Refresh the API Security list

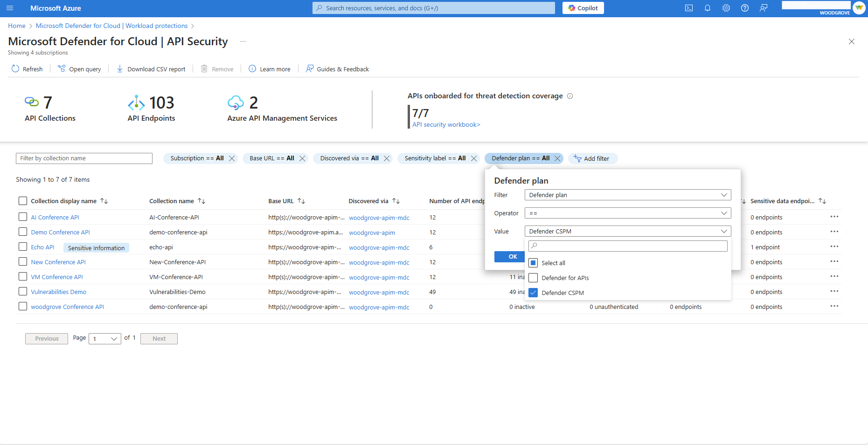(x=27, y=69)
